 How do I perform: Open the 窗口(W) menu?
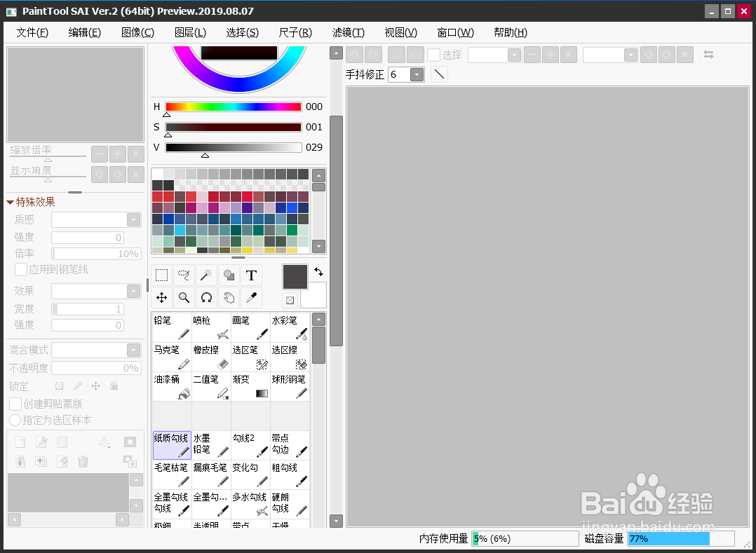click(455, 32)
